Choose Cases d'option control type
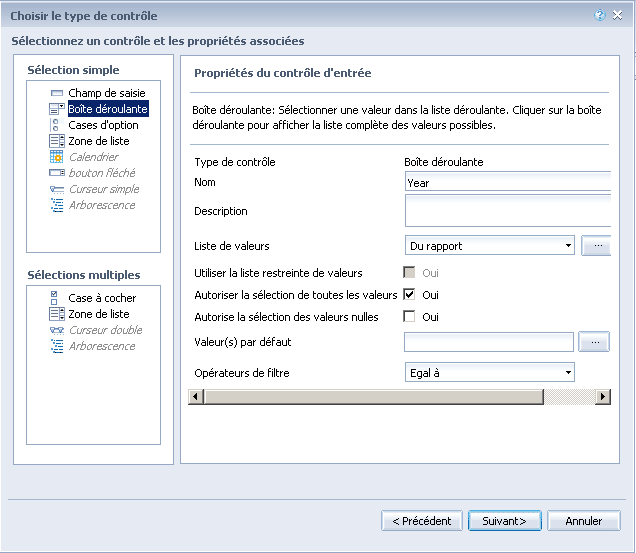The image size is (636, 553). 103,125
